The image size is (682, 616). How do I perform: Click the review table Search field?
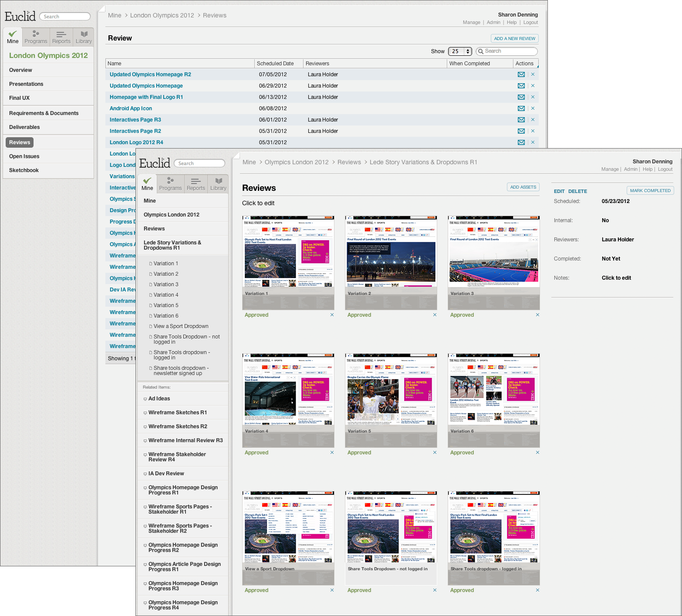tap(506, 51)
